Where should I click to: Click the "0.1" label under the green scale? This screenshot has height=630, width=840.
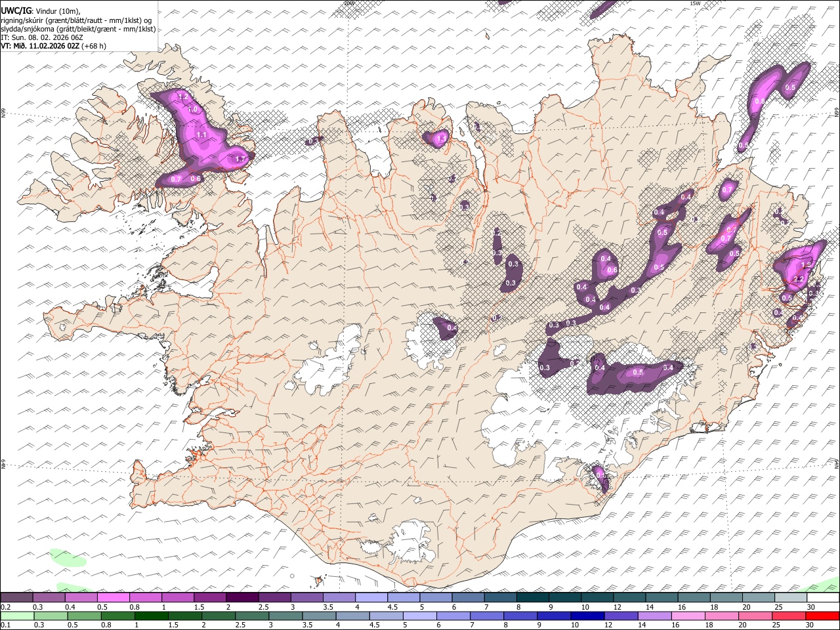[5, 625]
